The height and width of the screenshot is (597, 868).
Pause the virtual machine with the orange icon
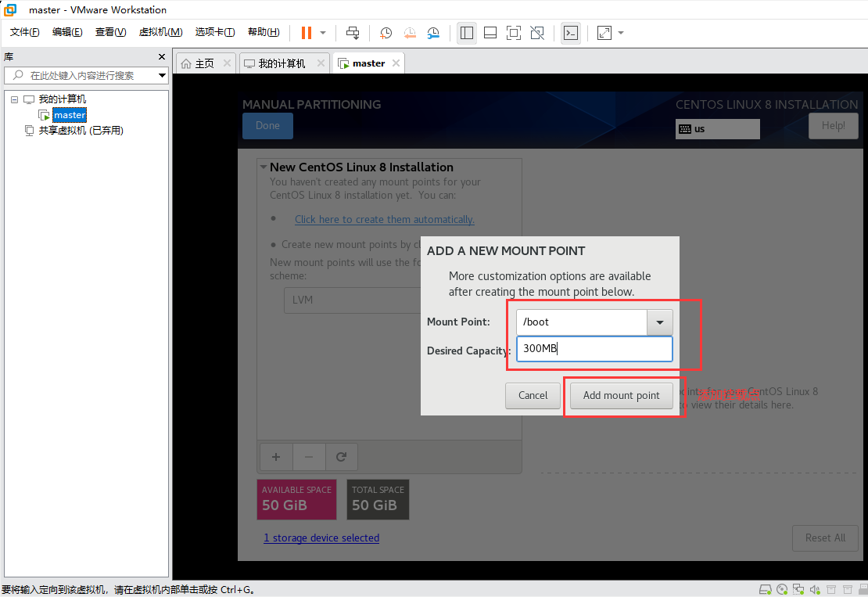(306, 33)
